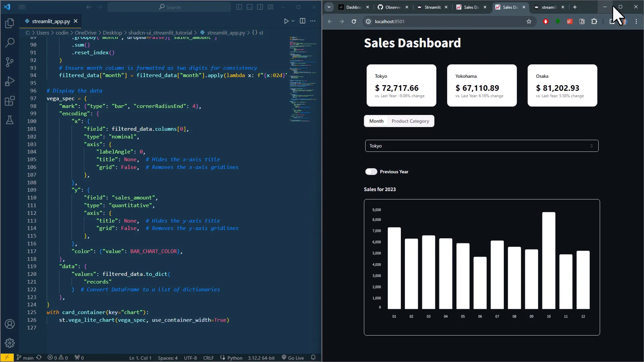
Task: Open the Tokyo city dropdown
Action: (x=481, y=145)
